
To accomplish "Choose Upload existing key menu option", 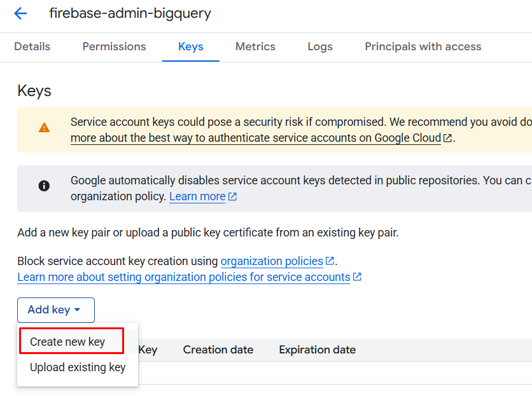I will [x=78, y=367].
